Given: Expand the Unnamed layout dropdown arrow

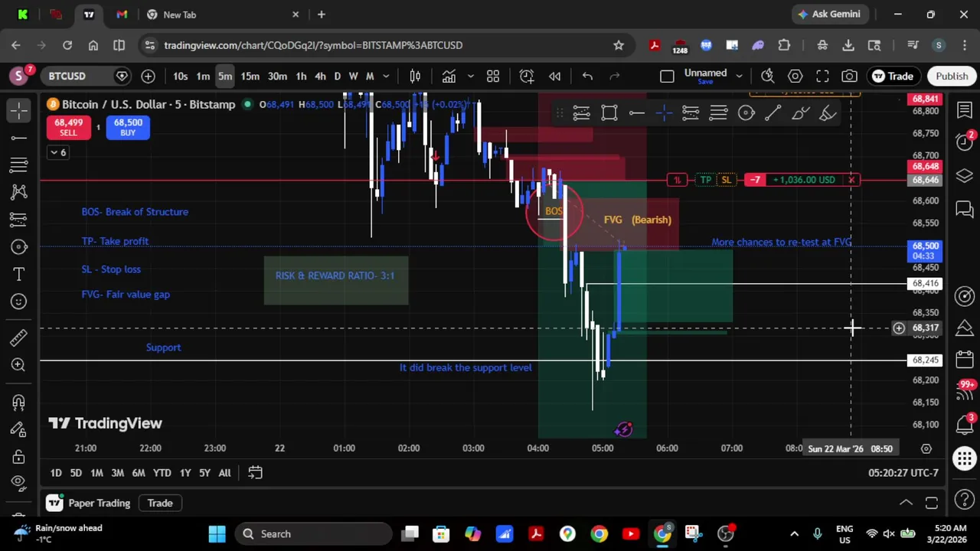Looking at the screenshot, I should coord(739,76).
